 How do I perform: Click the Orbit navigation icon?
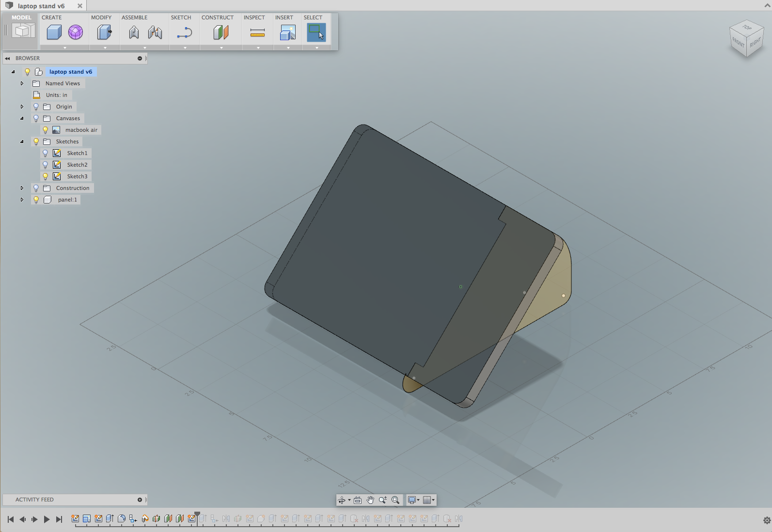342,500
